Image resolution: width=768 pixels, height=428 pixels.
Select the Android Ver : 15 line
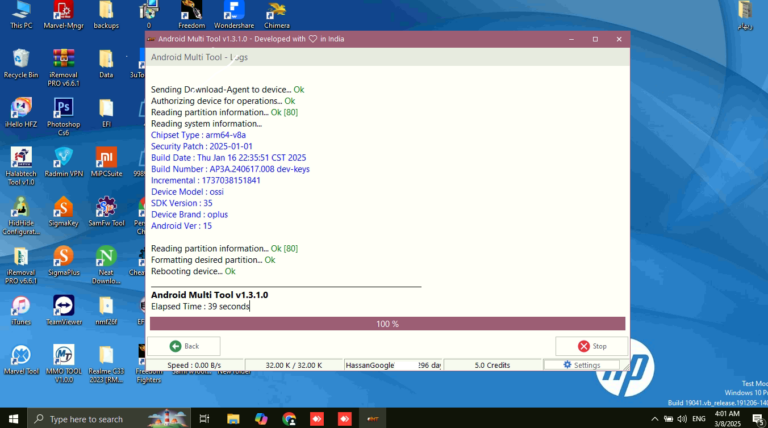click(181, 226)
